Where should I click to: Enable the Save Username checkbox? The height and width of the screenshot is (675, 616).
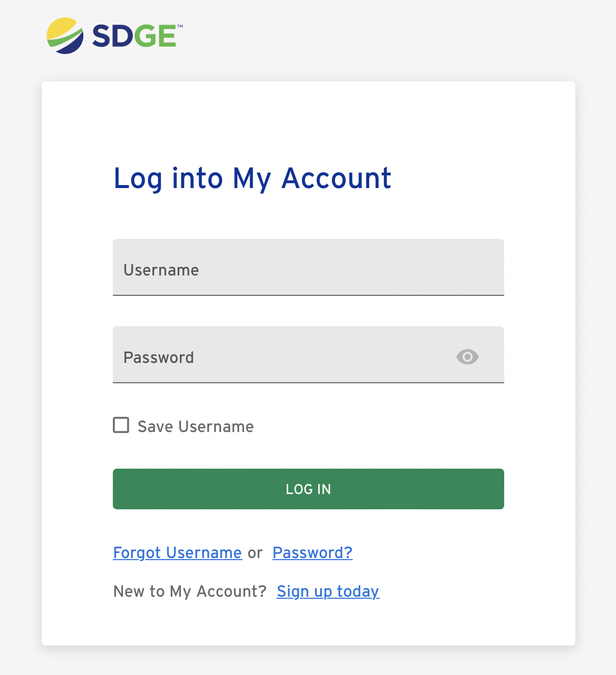(x=121, y=425)
